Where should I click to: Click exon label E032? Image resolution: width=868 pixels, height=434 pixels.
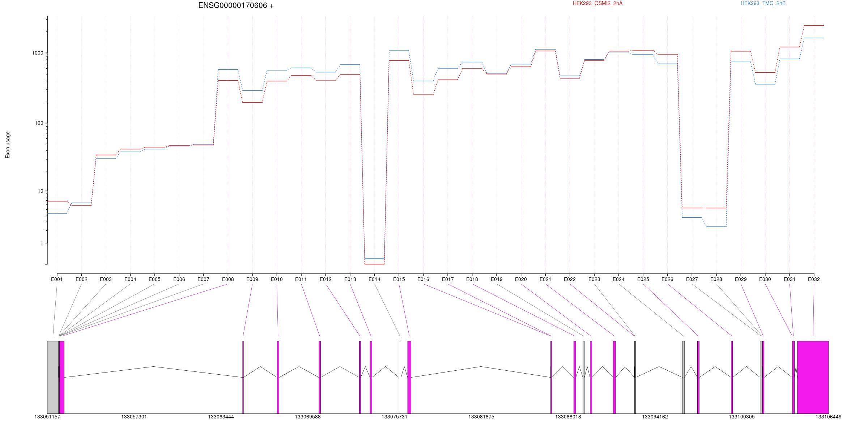point(814,279)
